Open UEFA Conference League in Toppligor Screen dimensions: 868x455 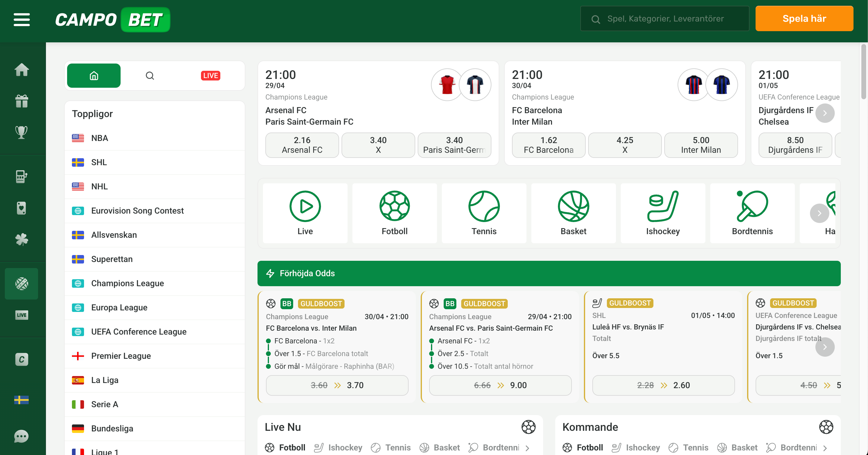(x=155, y=332)
